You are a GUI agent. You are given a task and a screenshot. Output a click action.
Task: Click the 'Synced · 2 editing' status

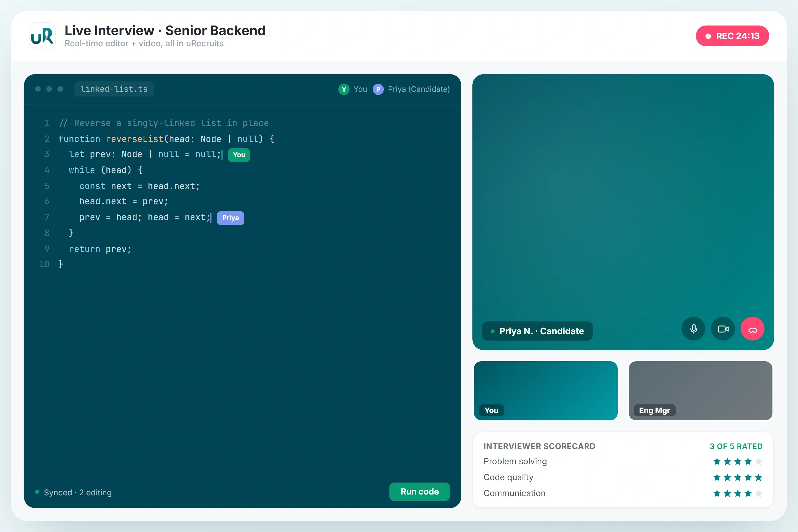(x=78, y=493)
